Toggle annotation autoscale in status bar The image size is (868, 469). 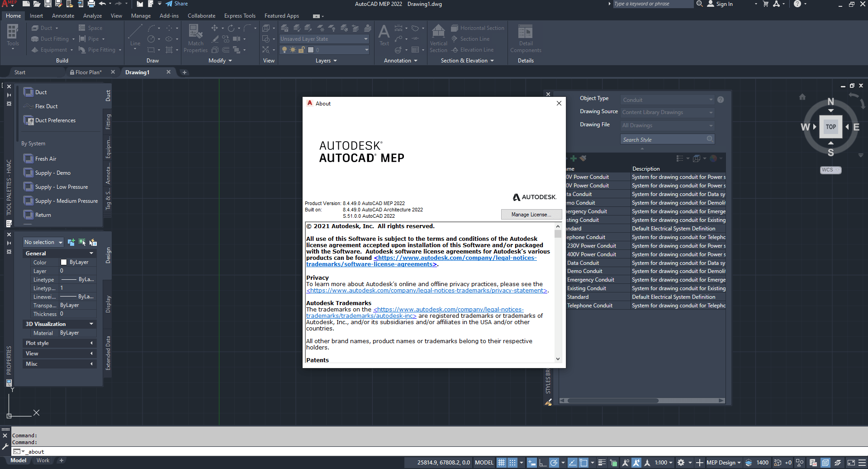coord(636,462)
